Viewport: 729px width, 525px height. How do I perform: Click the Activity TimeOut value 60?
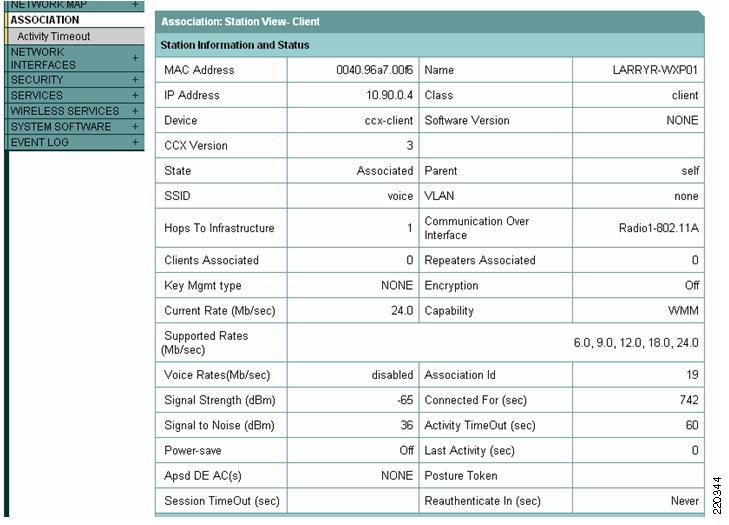(x=692, y=425)
